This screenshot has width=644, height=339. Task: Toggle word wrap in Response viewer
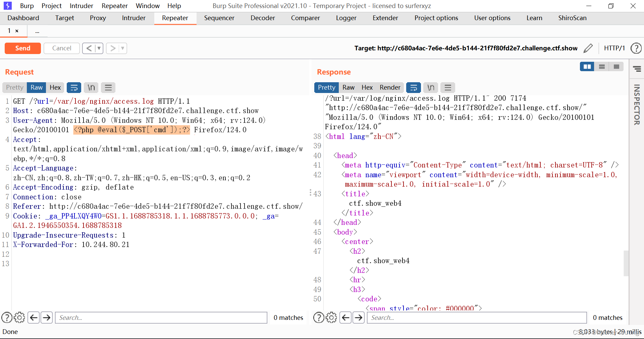click(414, 88)
